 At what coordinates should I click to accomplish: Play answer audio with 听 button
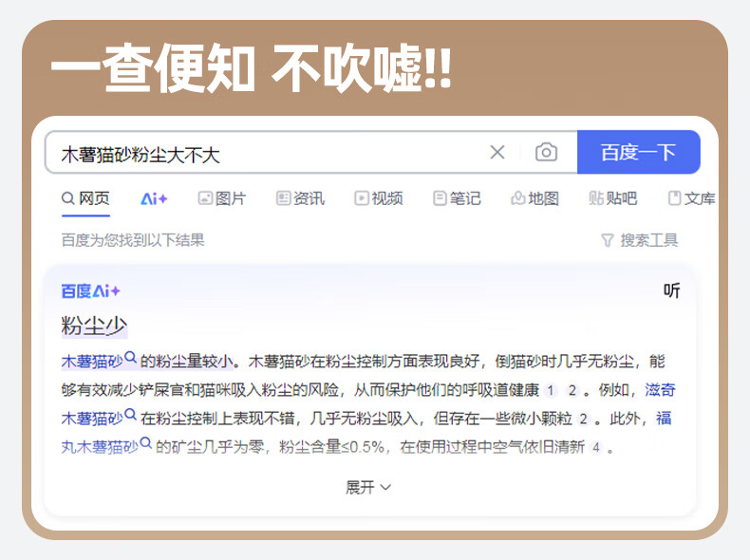(x=671, y=290)
